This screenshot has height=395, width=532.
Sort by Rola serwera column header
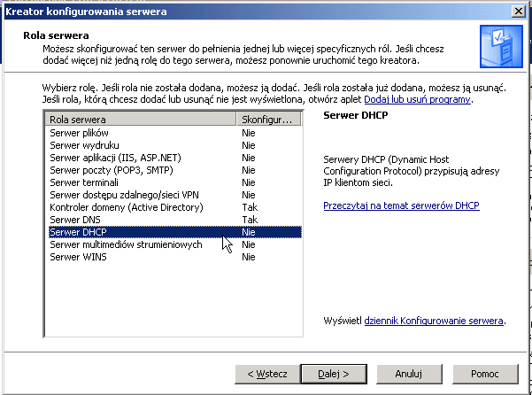pyautogui.click(x=141, y=120)
